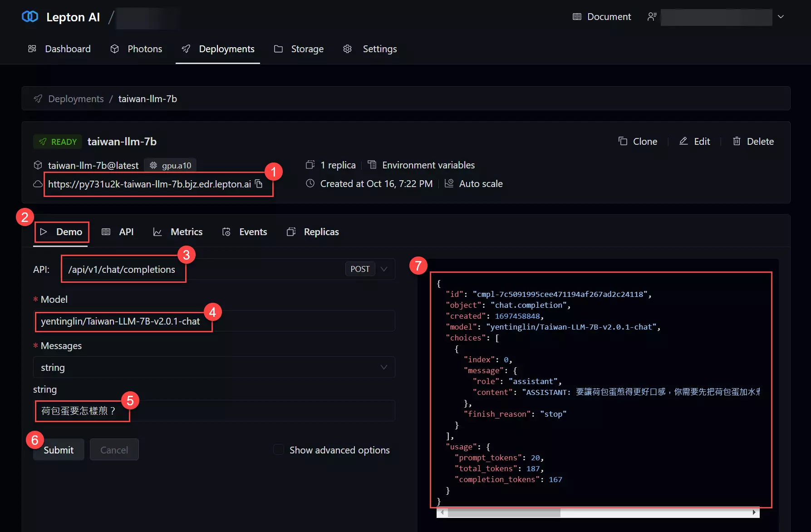
Task: Open the Metrics tab
Action: (178, 232)
